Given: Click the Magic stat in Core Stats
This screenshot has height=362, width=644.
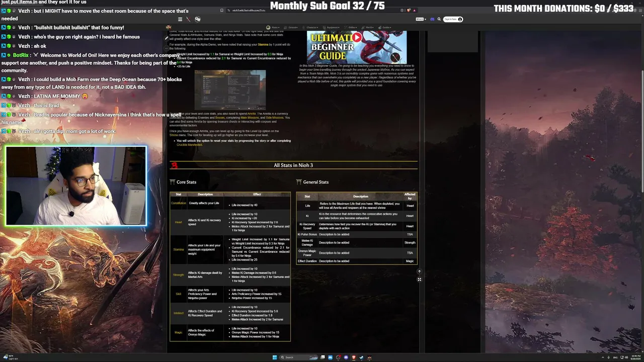Looking at the screenshot, I should tap(178, 332).
